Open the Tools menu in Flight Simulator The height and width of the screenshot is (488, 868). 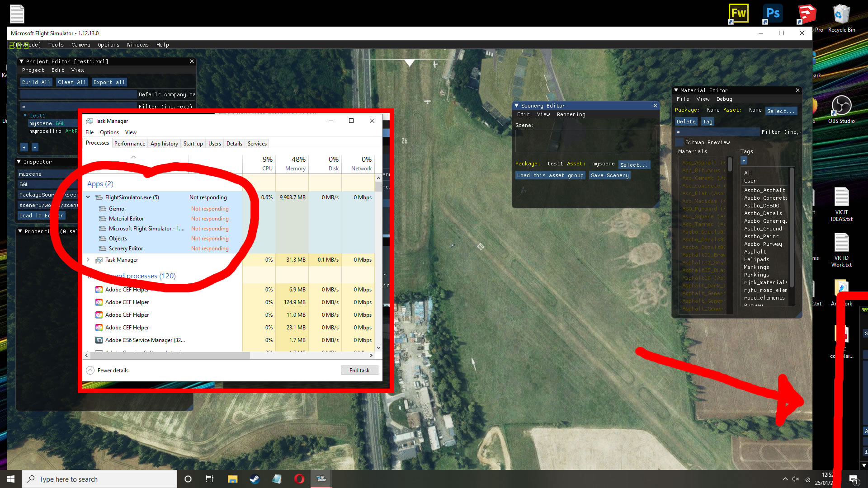pos(56,45)
